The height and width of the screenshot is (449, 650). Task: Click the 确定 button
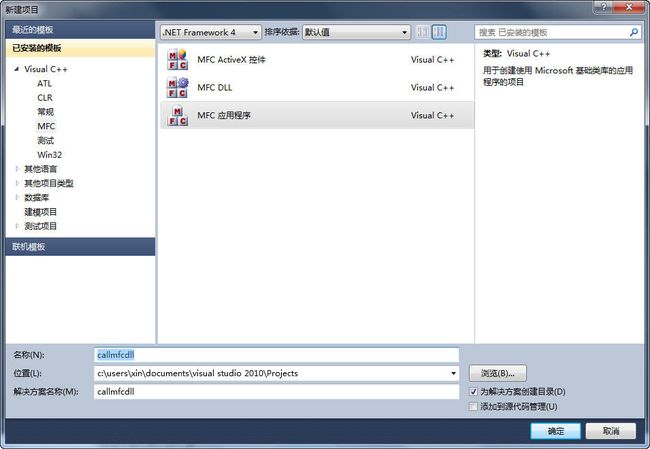tap(555, 431)
